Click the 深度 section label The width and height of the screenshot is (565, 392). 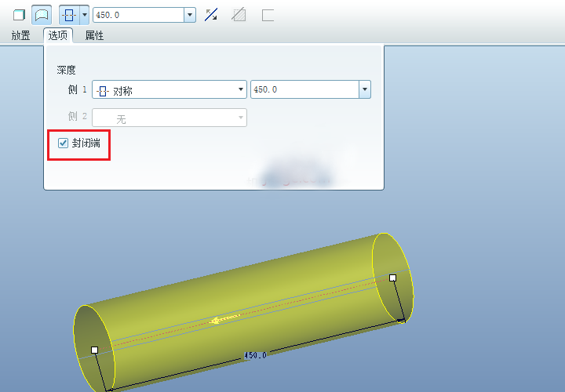tap(66, 70)
